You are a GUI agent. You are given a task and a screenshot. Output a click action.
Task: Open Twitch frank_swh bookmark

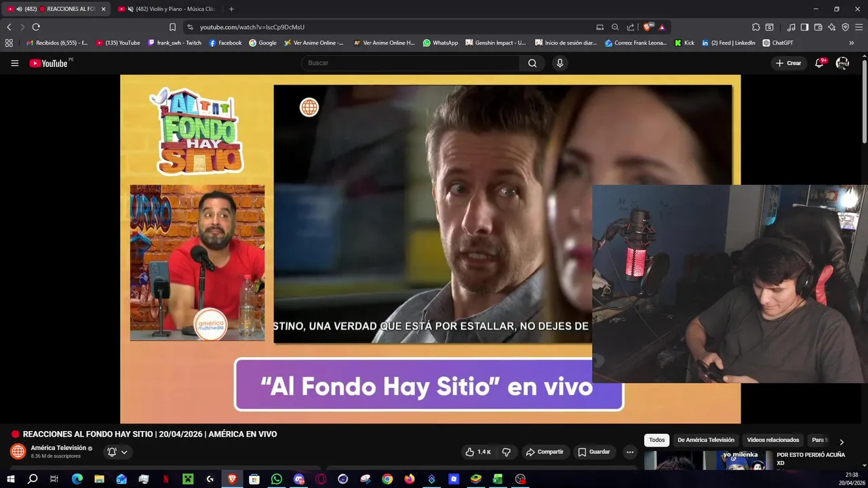(x=174, y=43)
